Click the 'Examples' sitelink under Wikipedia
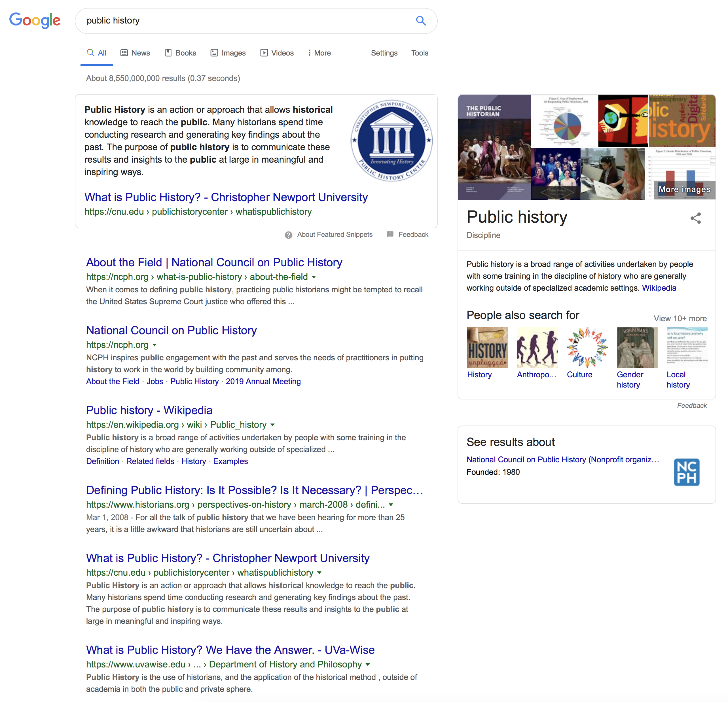This screenshot has width=728, height=702. pyautogui.click(x=230, y=461)
